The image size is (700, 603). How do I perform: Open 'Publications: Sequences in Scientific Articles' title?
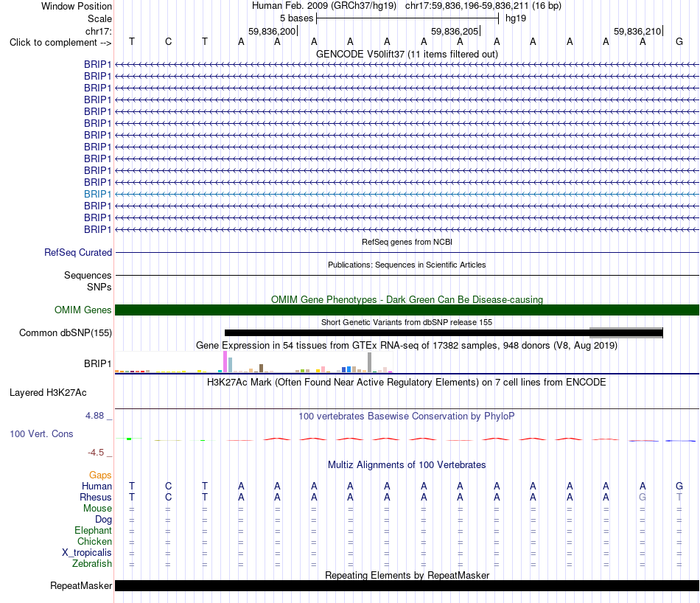click(407, 265)
